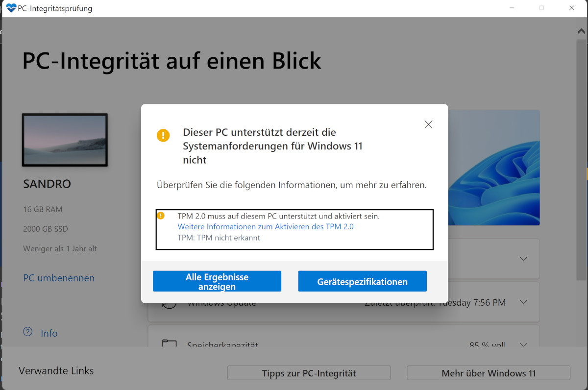Viewport: 588px width, 390px height.
Task: Click the PC-Integritätsprüfung heart app icon
Action: pyautogui.click(x=11, y=8)
